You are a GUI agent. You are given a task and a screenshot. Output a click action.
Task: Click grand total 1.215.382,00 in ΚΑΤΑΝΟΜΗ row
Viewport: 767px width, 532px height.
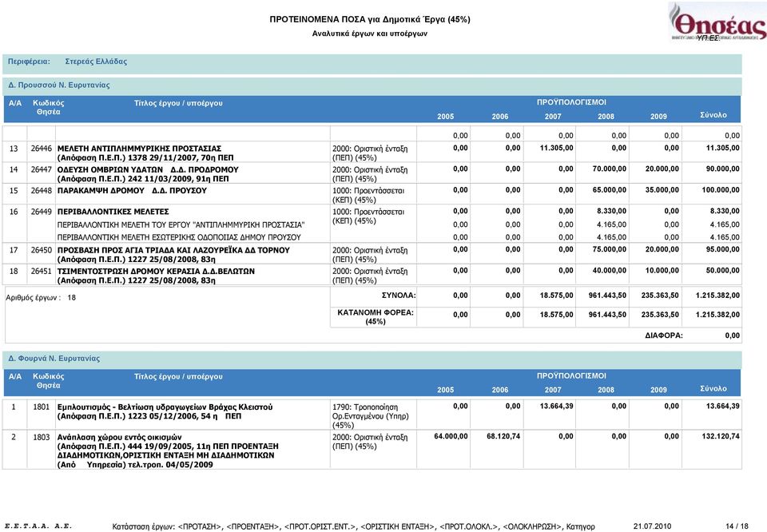coord(717,315)
